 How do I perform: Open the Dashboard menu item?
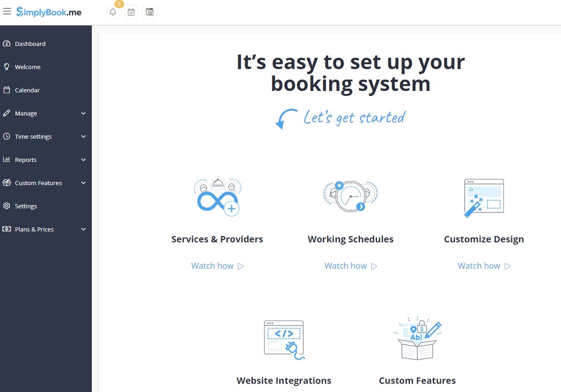pyautogui.click(x=30, y=44)
